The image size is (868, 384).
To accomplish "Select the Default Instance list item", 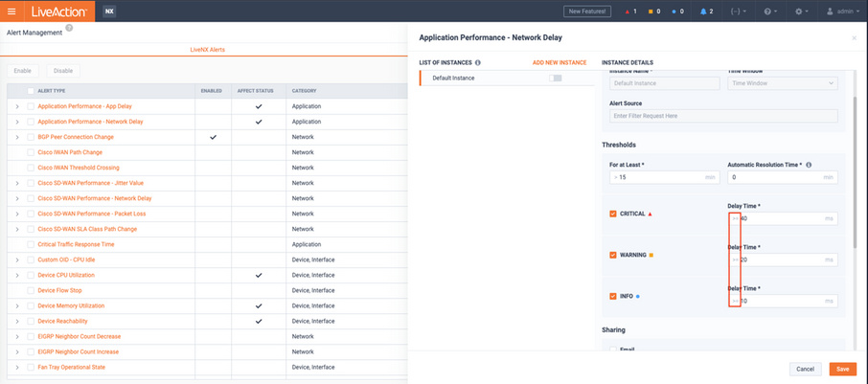I will 507,78.
